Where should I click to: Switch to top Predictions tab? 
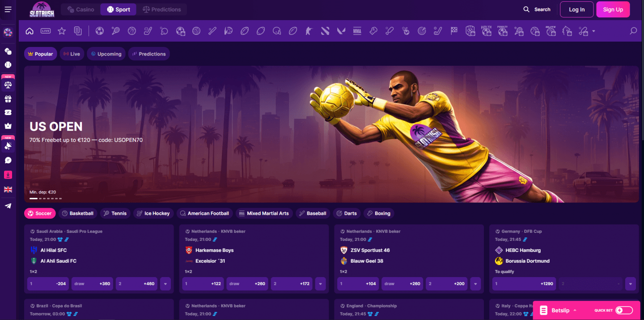(x=161, y=9)
